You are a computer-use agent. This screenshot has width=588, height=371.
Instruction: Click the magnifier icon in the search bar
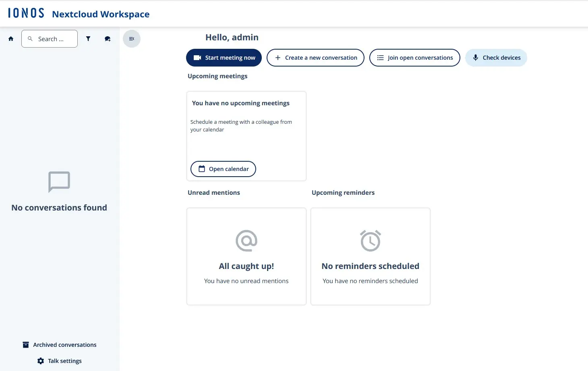(30, 38)
